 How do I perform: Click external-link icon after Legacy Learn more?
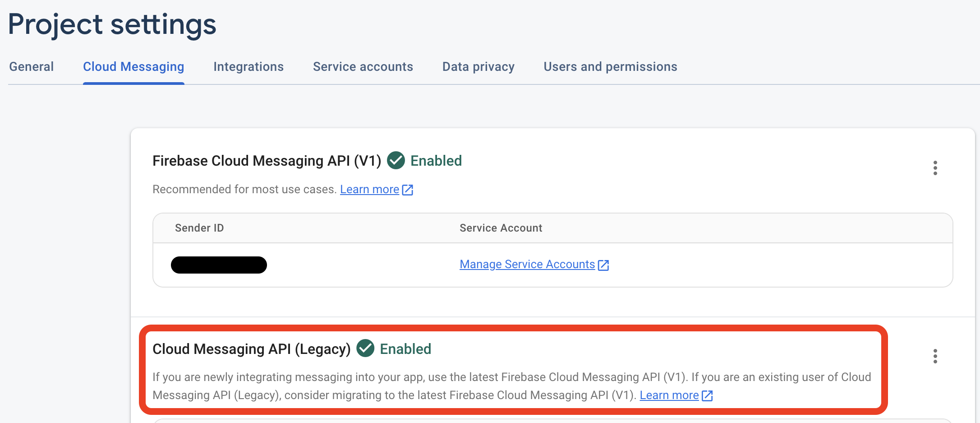(x=707, y=395)
